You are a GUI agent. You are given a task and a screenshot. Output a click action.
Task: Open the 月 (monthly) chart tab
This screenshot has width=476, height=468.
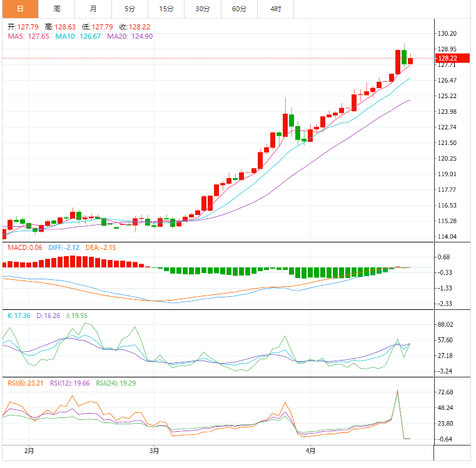tap(93, 9)
